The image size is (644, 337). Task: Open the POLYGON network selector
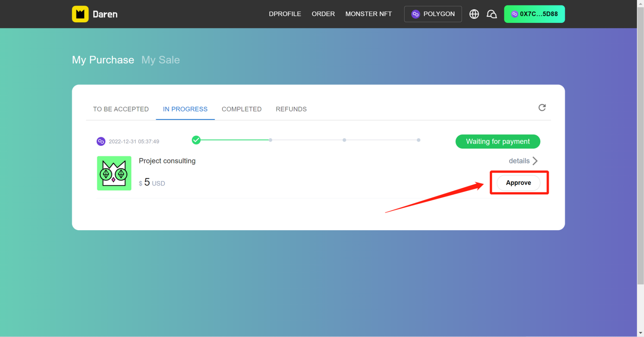[x=433, y=14]
